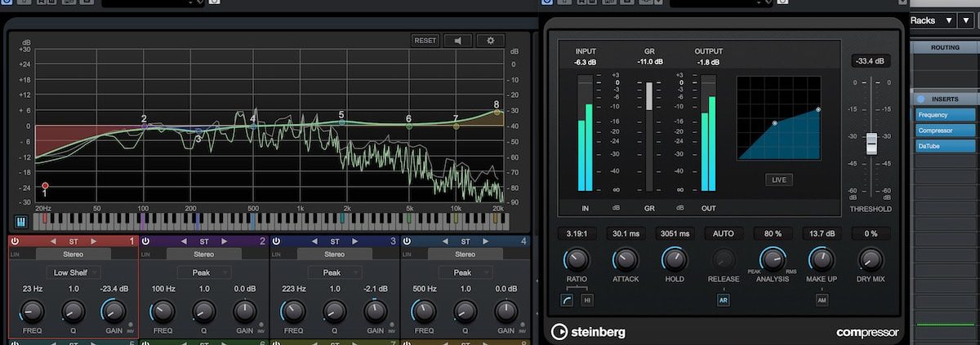Open the Frequency insert slot
The image size is (980, 345).
(945, 115)
